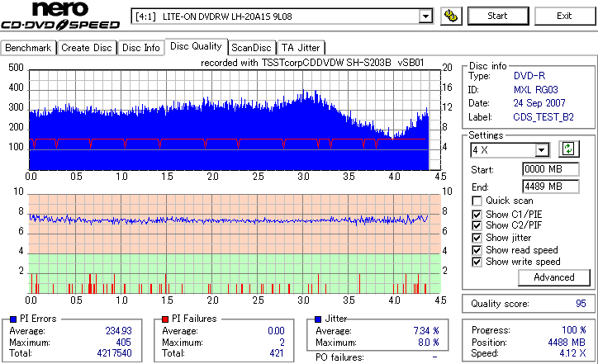Click the blue PI Errors legend square
This screenshot has width=598, height=364.
pyautogui.click(x=13, y=319)
